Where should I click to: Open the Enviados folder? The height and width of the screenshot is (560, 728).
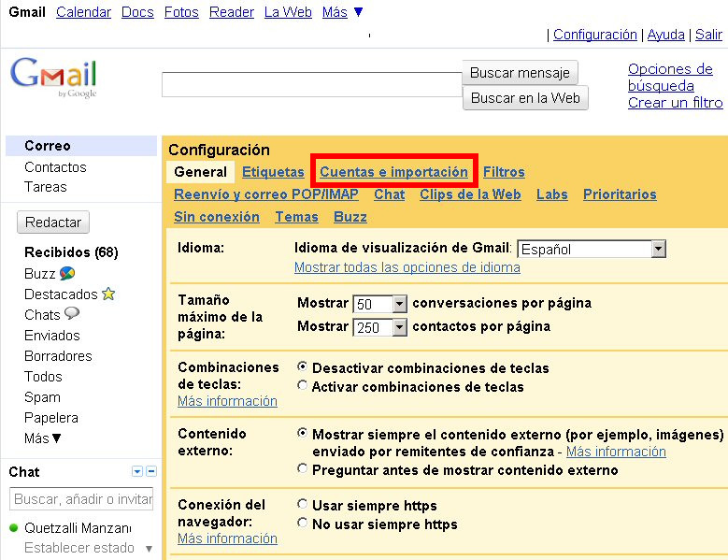point(52,336)
